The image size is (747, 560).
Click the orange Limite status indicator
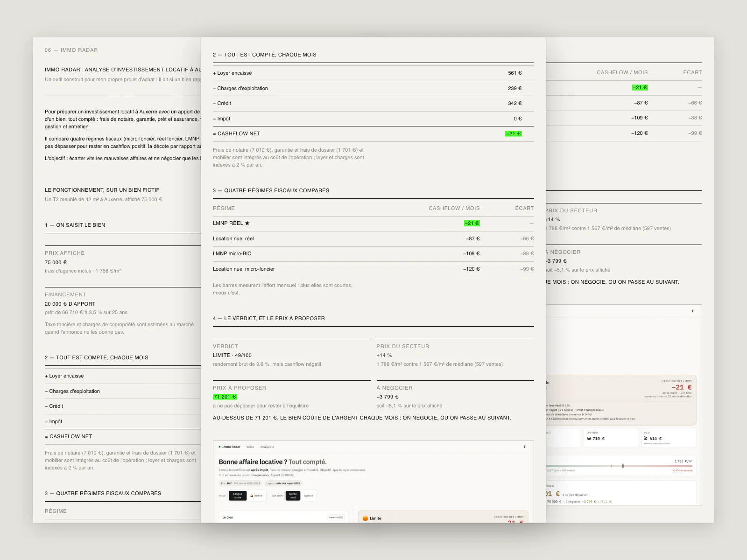(x=365, y=518)
